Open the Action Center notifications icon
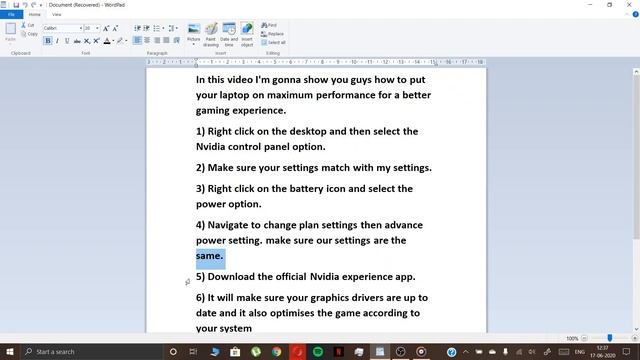Screen dimensions: 640x360 pyautogui.click(x=627, y=351)
